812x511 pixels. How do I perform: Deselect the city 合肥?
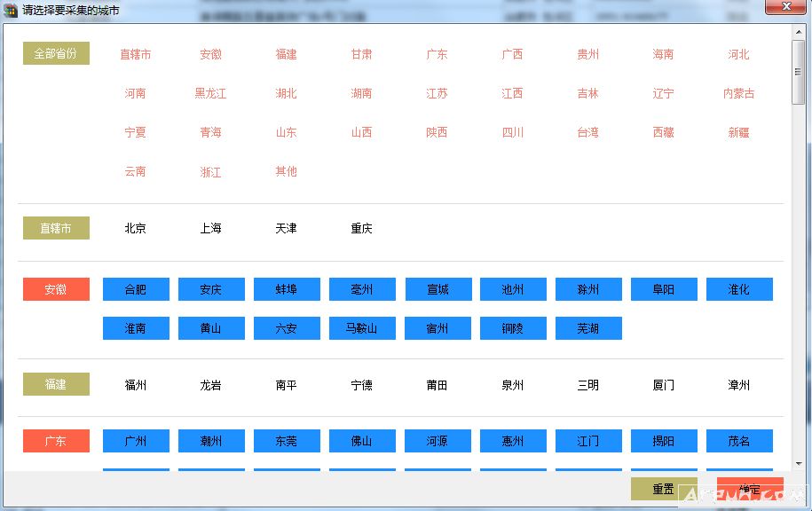pyautogui.click(x=136, y=290)
